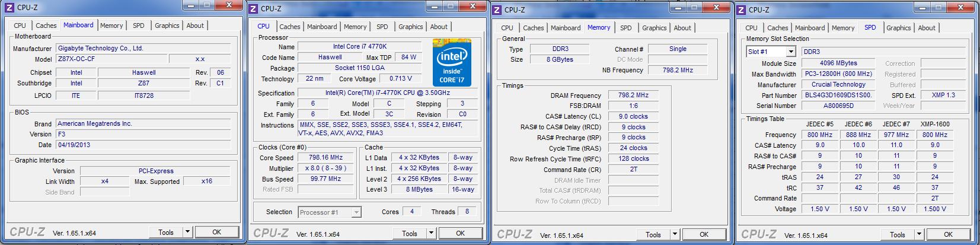Open About tab in Memory window

[x=682, y=28]
